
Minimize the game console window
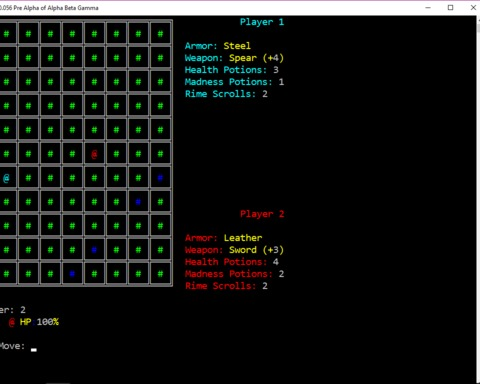[x=428, y=7]
